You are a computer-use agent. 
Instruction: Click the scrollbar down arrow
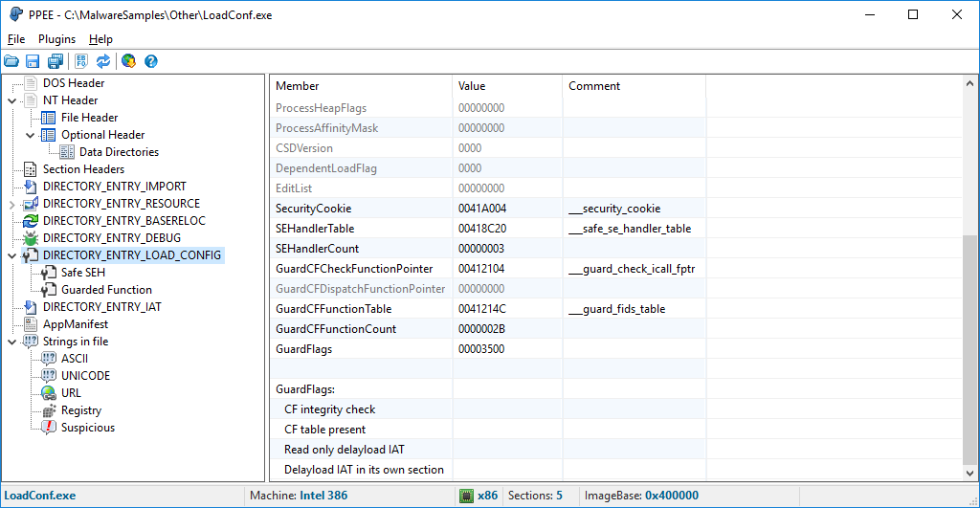pyautogui.click(x=969, y=473)
